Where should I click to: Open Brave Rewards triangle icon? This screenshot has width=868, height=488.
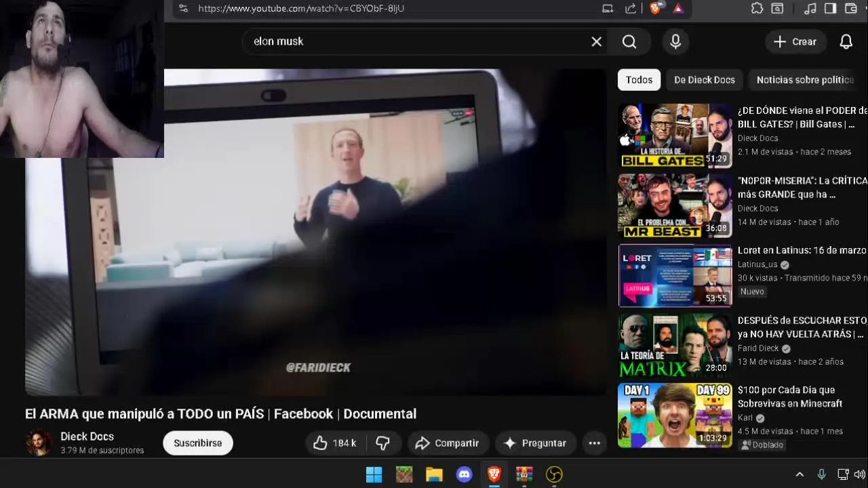tap(678, 8)
